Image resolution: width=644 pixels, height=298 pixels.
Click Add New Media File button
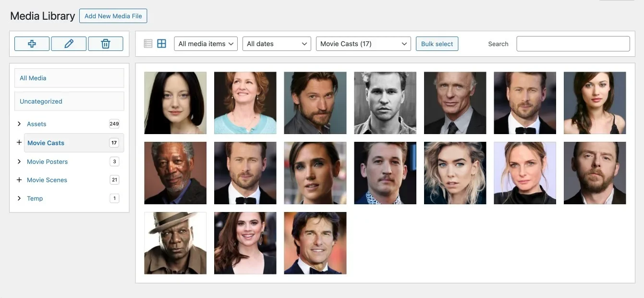113,16
